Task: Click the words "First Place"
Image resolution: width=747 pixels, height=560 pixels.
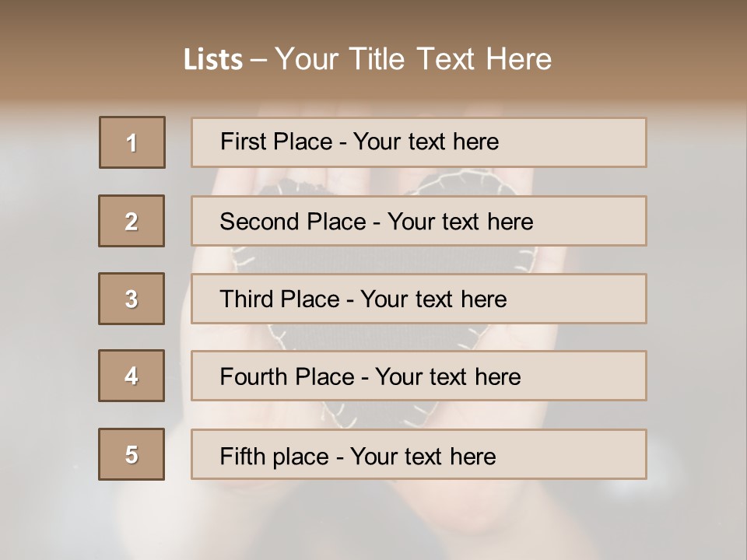Action: tap(276, 142)
